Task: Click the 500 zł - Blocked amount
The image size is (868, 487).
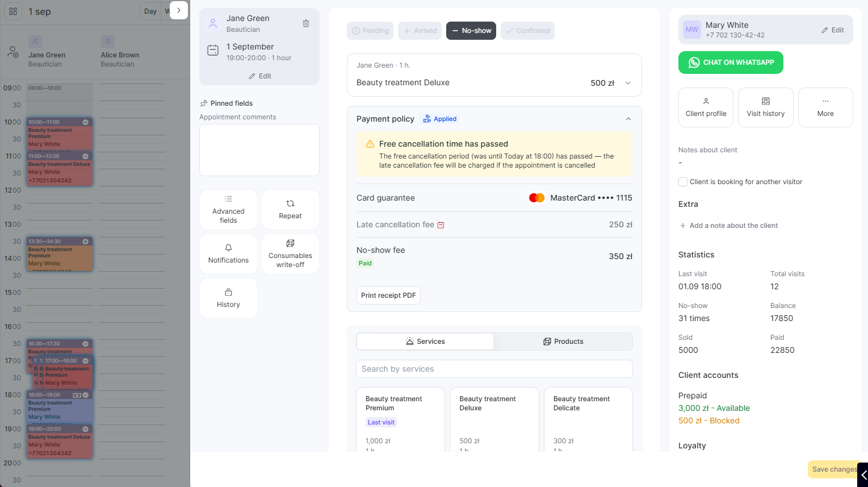Action: click(x=708, y=421)
